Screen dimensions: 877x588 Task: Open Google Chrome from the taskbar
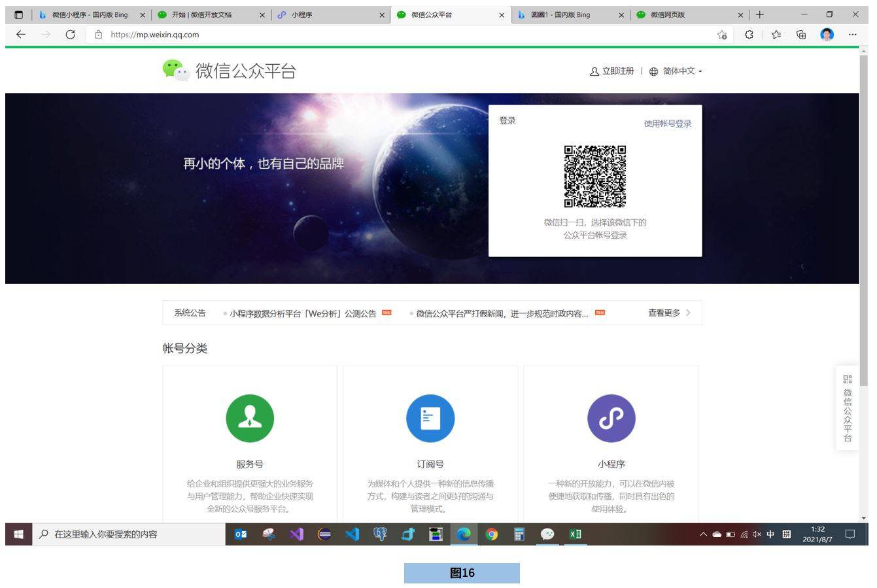492,534
